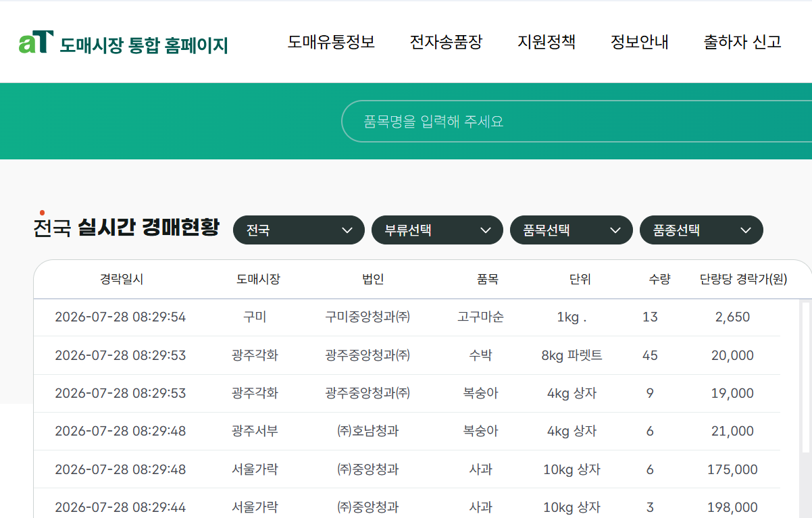812x518 pixels.
Task: Select the 구미중앙청과㈜ cell
Action: click(x=367, y=317)
